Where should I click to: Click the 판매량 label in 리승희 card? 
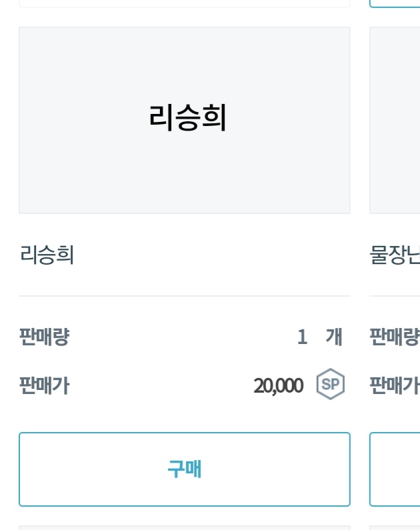pyautogui.click(x=44, y=337)
